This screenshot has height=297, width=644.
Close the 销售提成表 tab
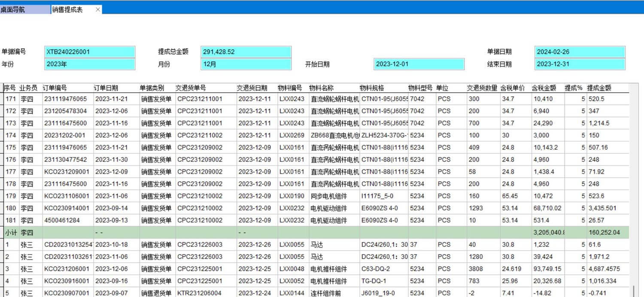[98, 9]
